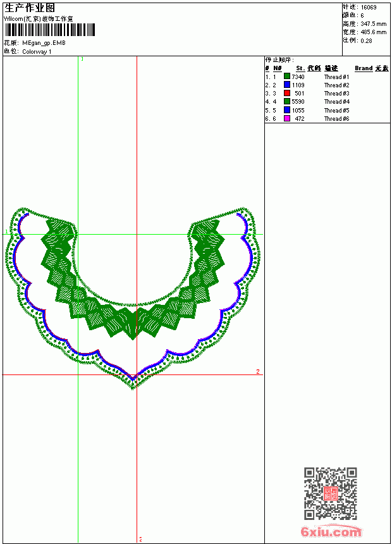Click the Thread #6 description text
Image resolution: width=392 pixels, height=544 pixels.
(336, 119)
